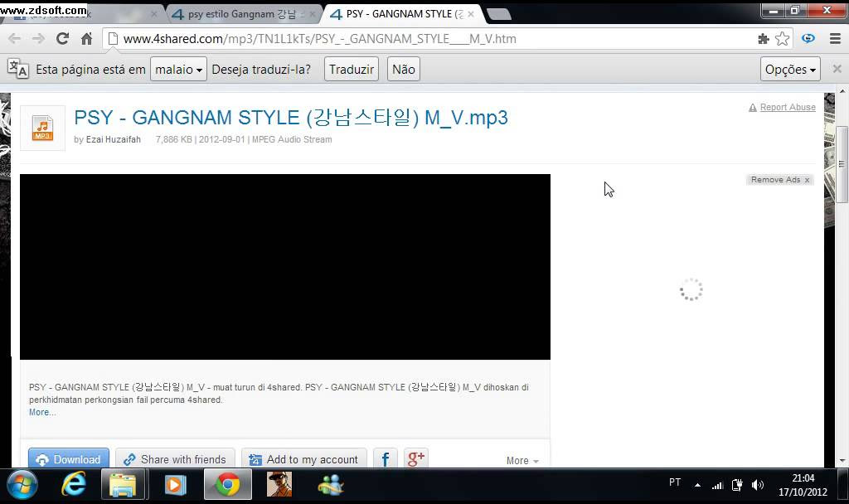Show hidden tray icons
Screen dimensions: 849x504
pos(697,485)
